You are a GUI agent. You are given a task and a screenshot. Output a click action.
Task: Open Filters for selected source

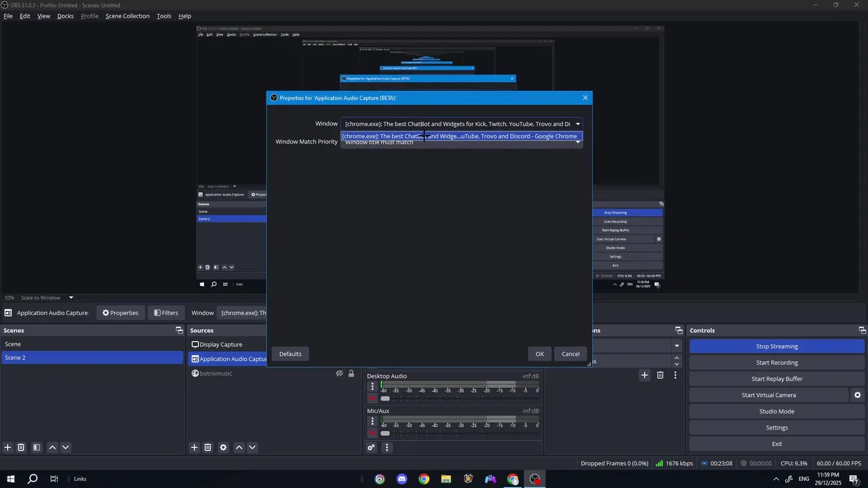coord(166,313)
